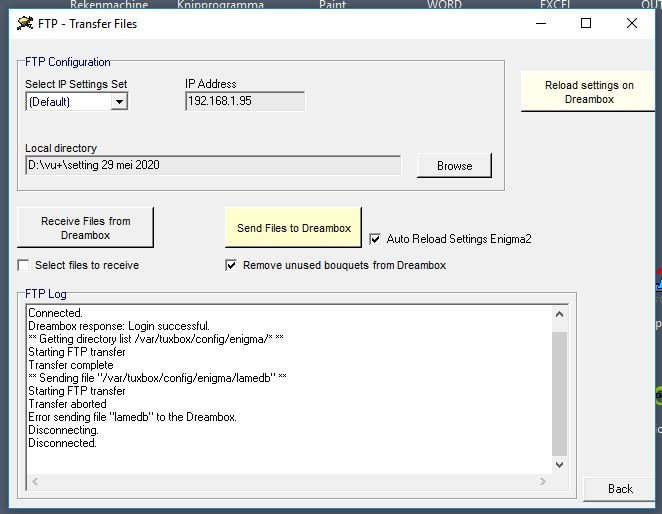Click Receive Files from Dreambox button
The height and width of the screenshot is (514, 662).
pyautogui.click(x=85, y=228)
